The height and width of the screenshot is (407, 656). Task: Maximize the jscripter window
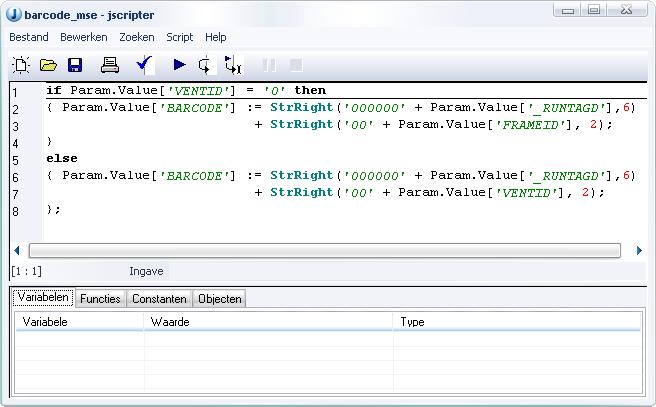point(594,10)
